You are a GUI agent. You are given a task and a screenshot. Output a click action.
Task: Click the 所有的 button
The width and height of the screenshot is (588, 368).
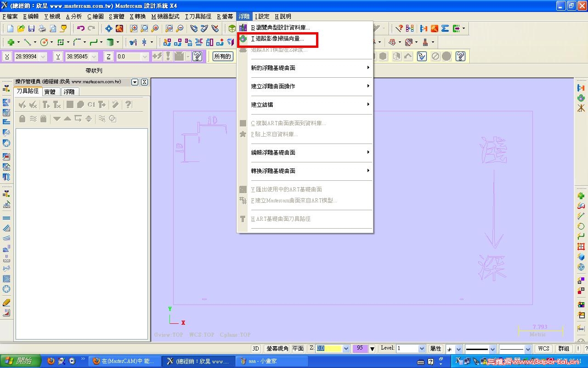point(222,56)
